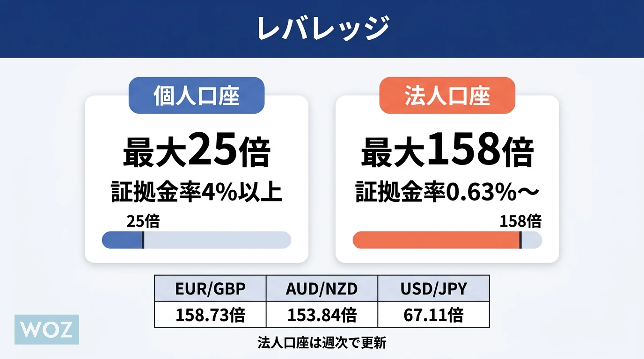This screenshot has width=644, height=359.
Task: Click the WOZ logo watermark
Action: point(47,330)
